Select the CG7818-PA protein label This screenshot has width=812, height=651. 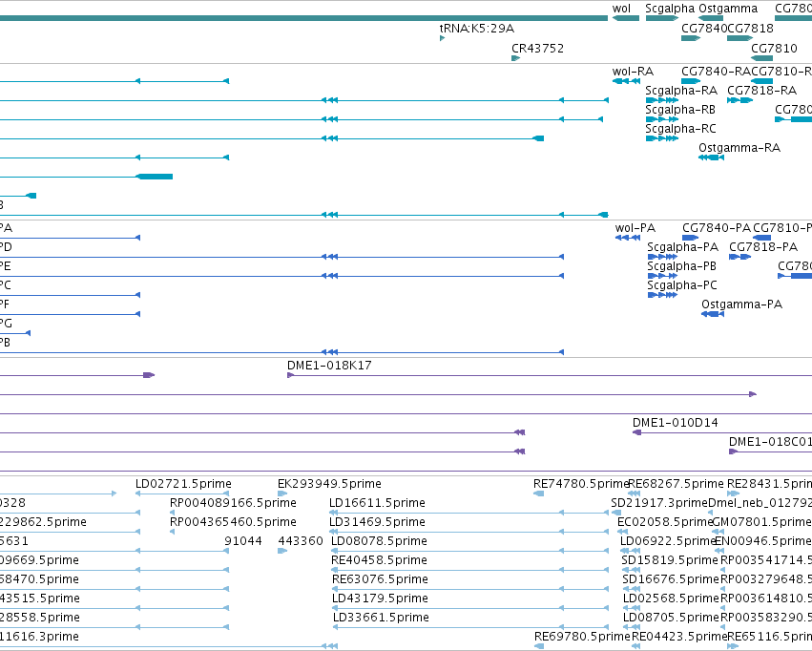coord(763,247)
